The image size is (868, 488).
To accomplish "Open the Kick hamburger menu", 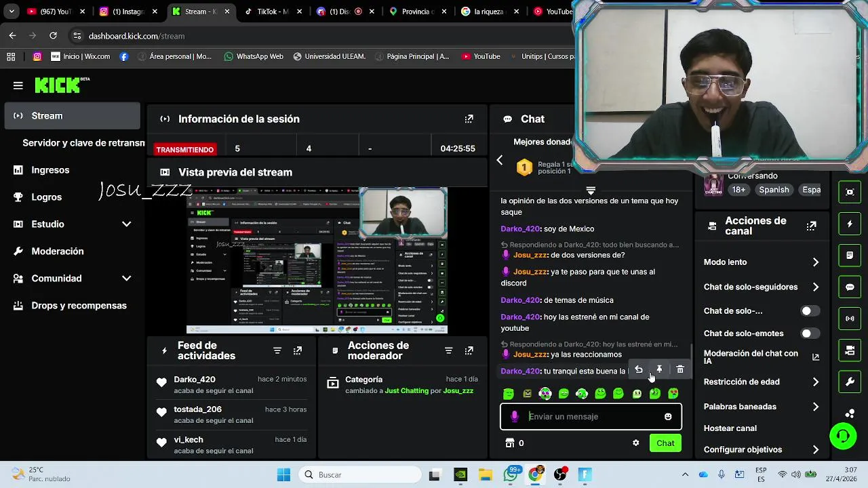I will [x=18, y=85].
